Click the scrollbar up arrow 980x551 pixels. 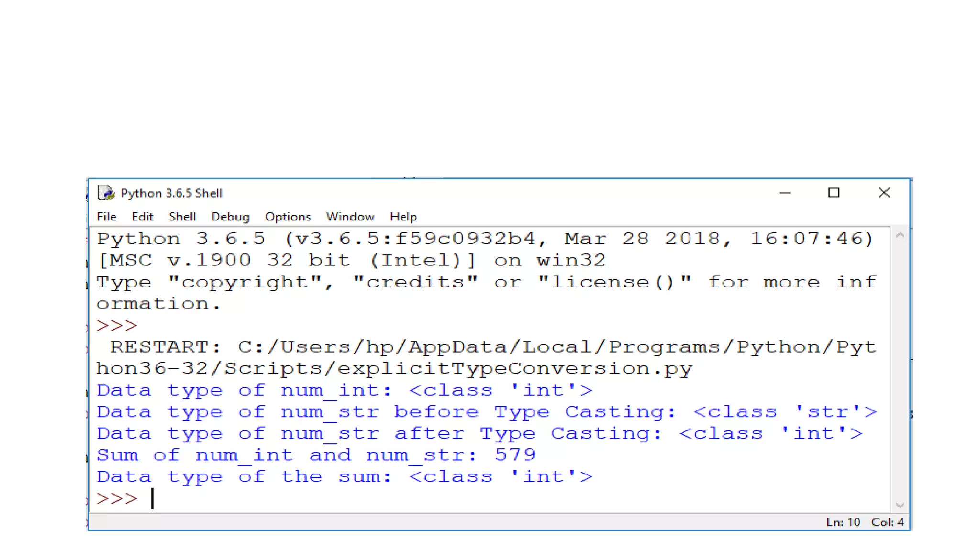[900, 235]
